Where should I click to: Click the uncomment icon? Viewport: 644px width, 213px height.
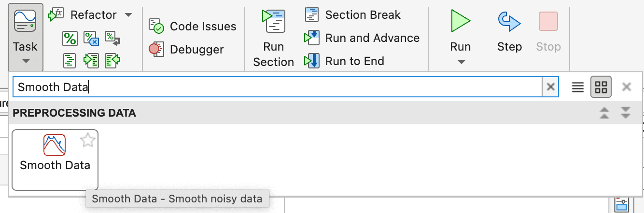91,38
